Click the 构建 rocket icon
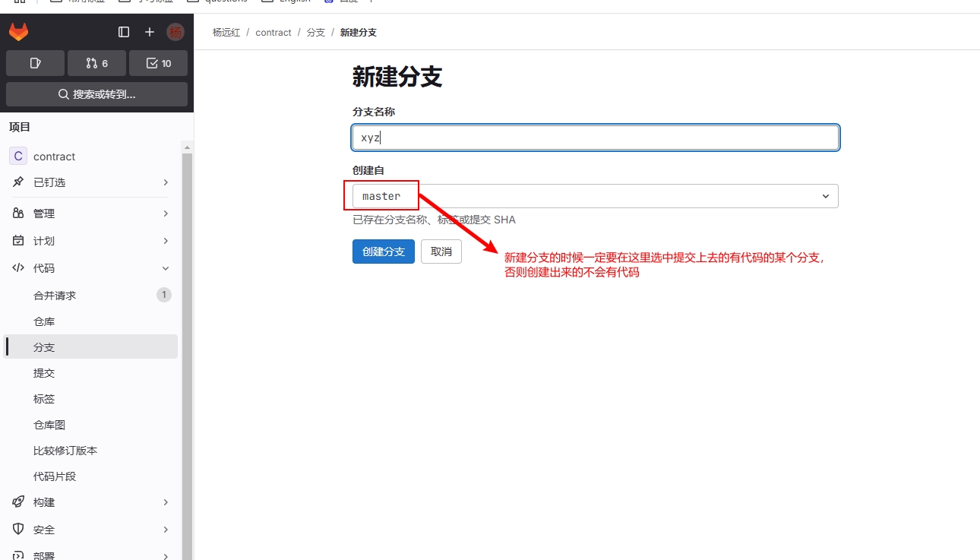Image resolution: width=980 pixels, height=560 pixels. pyautogui.click(x=18, y=502)
